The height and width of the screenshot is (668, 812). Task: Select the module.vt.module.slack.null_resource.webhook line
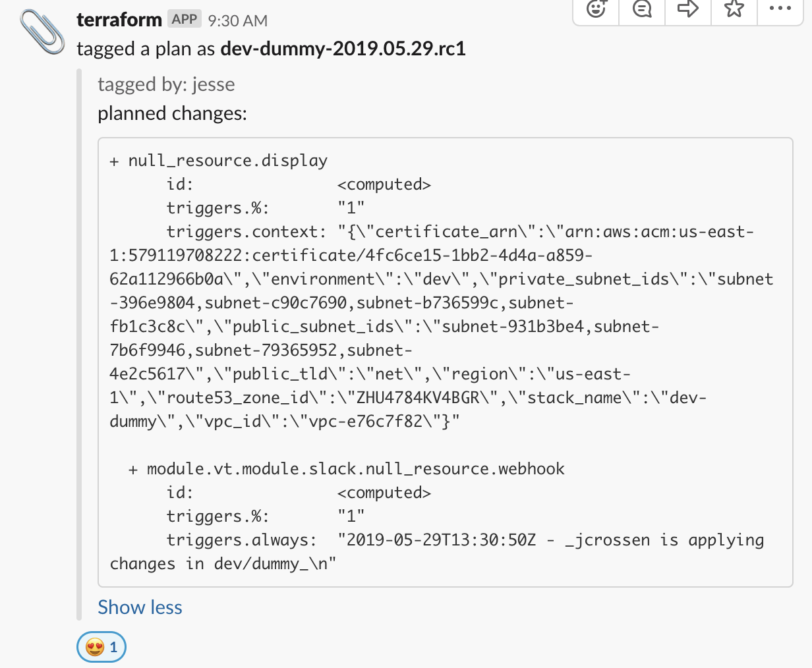pos(347,469)
